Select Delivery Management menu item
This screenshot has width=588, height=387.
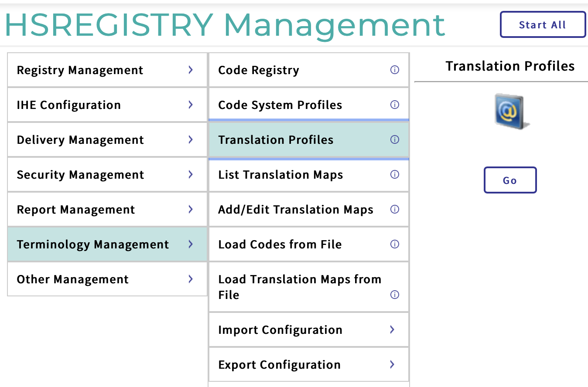tap(80, 140)
